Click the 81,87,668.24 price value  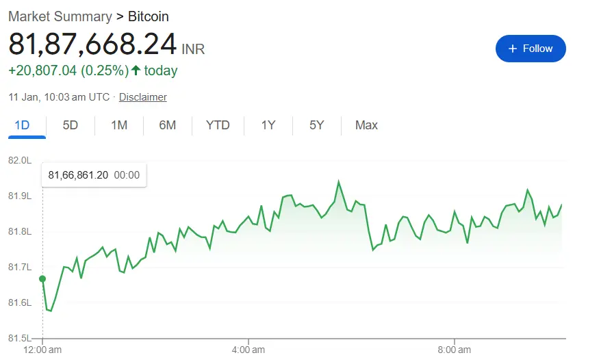(x=92, y=44)
